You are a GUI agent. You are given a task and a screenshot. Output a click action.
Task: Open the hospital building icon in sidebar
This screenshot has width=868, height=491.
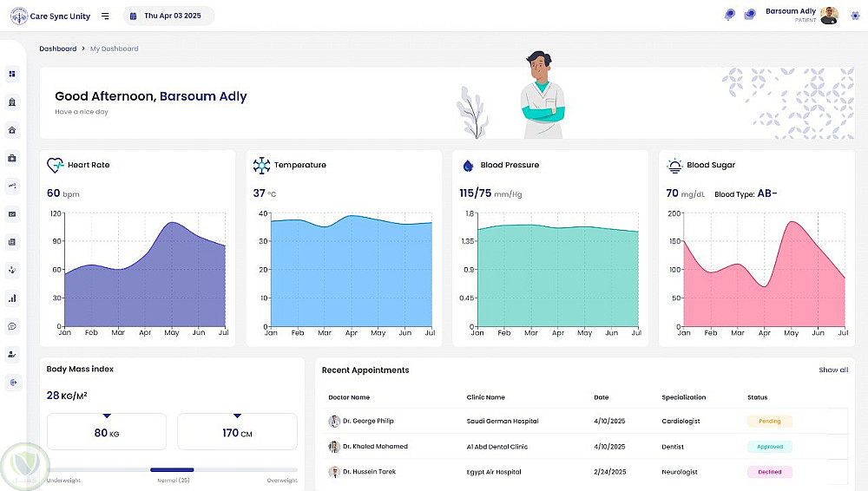[x=12, y=101]
